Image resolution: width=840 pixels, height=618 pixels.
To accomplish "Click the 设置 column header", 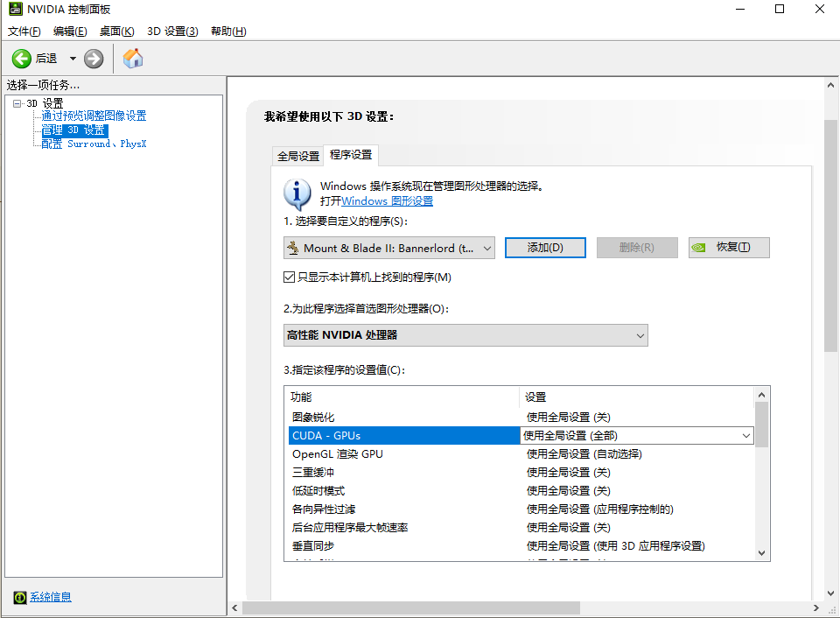I will pyautogui.click(x=636, y=397).
